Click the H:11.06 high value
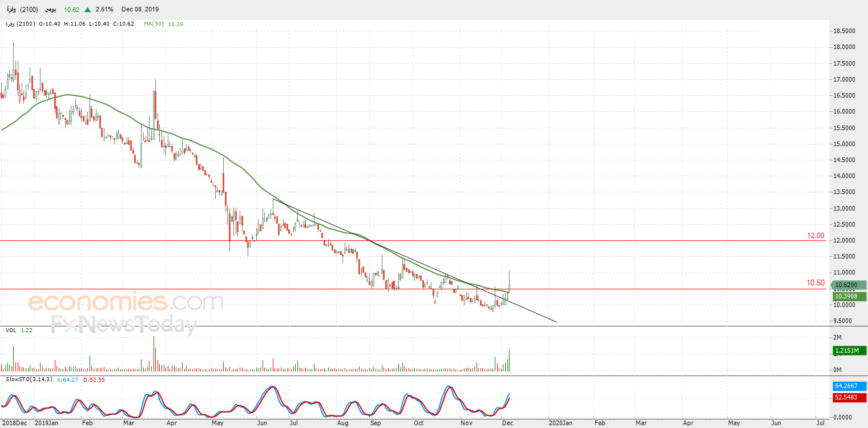The width and height of the screenshot is (868, 428). point(74,24)
